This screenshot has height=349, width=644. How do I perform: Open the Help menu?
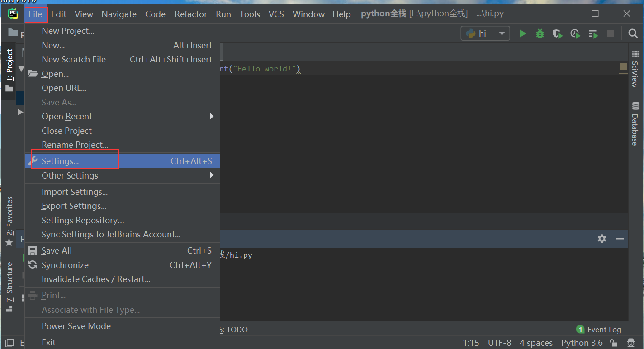click(341, 14)
